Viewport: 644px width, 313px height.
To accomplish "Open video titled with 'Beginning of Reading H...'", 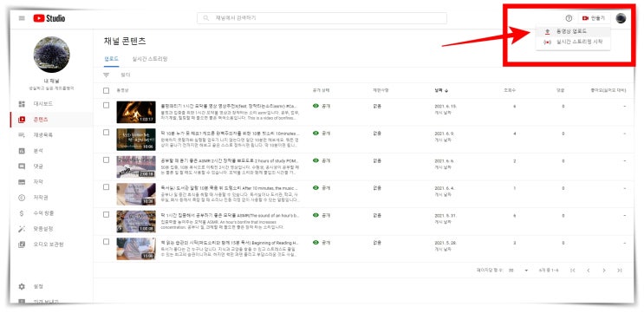I will pos(230,243).
